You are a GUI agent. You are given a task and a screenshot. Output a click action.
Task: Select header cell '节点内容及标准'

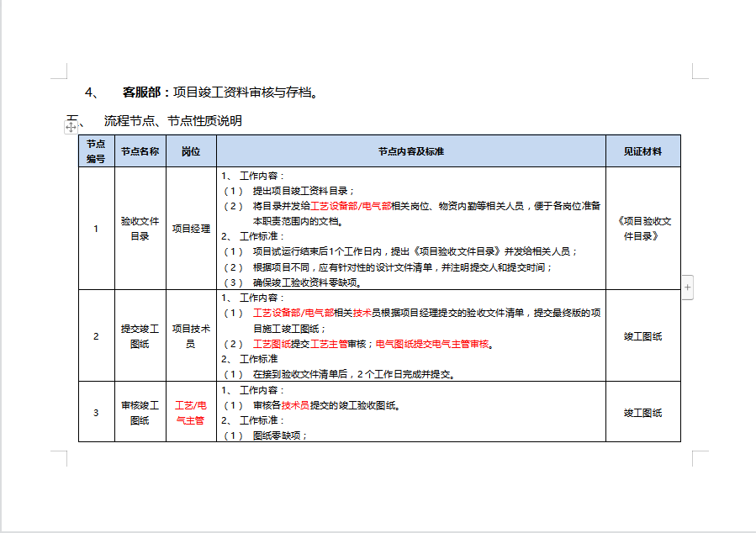pyautogui.click(x=410, y=151)
